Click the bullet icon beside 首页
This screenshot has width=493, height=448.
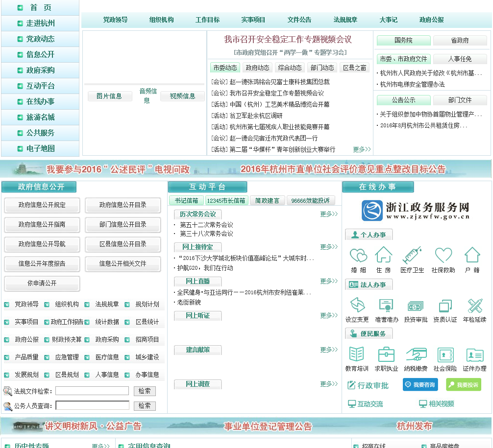(x=20, y=7)
